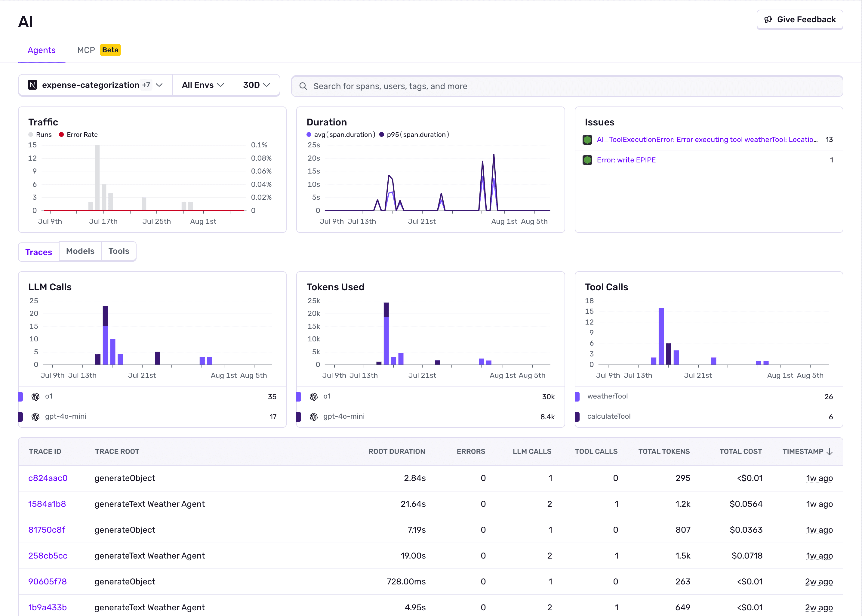The image size is (862, 616).
Task: Click the weatherTool color swatch in Tool Calls
Action: tap(578, 396)
